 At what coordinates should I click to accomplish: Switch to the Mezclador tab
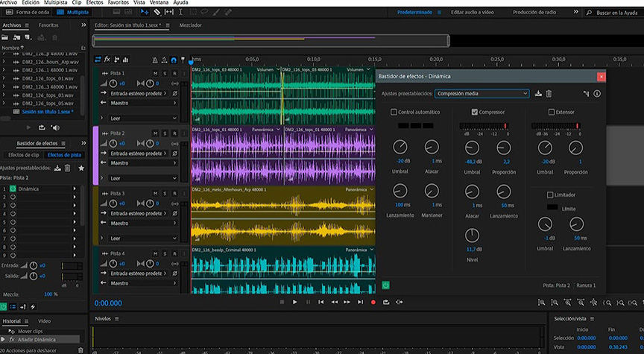pos(190,25)
